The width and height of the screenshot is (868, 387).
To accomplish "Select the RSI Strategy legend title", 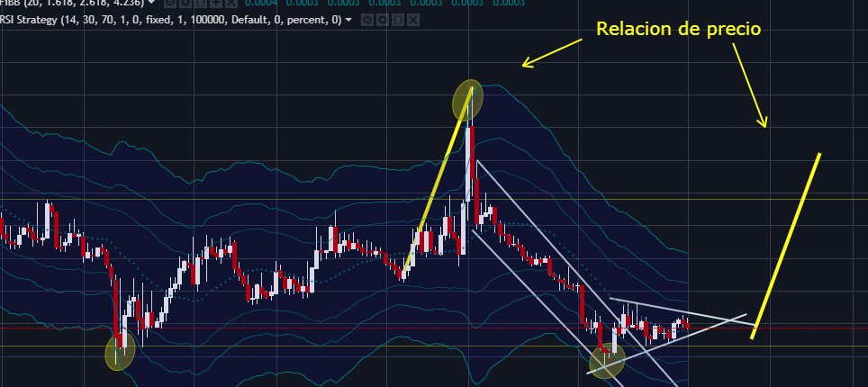I will [x=172, y=21].
